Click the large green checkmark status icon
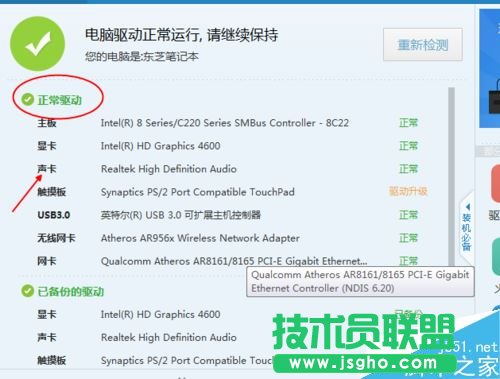 tap(37, 44)
